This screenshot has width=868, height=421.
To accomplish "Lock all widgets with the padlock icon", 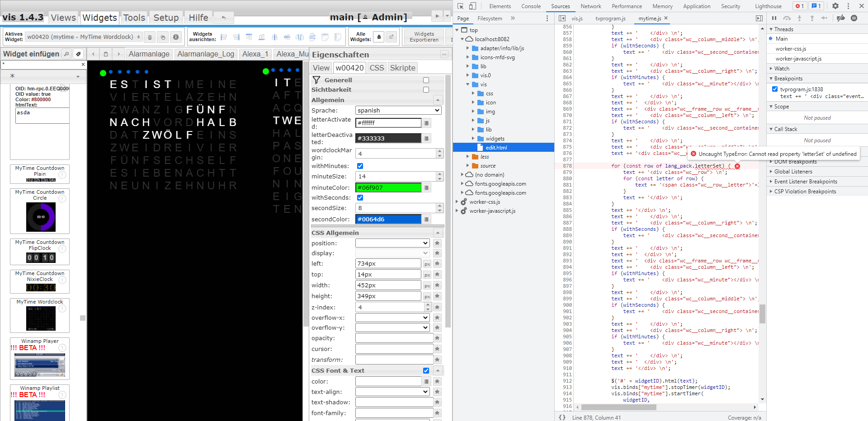I will coord(379,37).
